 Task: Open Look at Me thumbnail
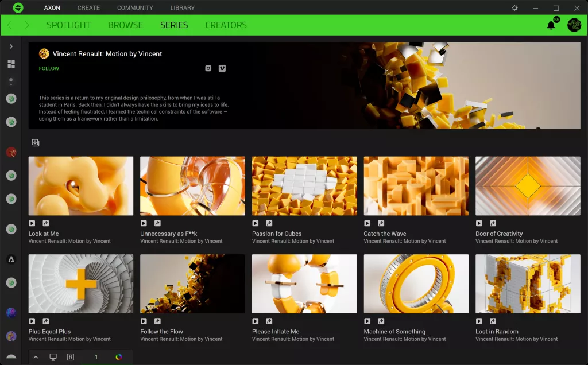(x=80, y=186)
